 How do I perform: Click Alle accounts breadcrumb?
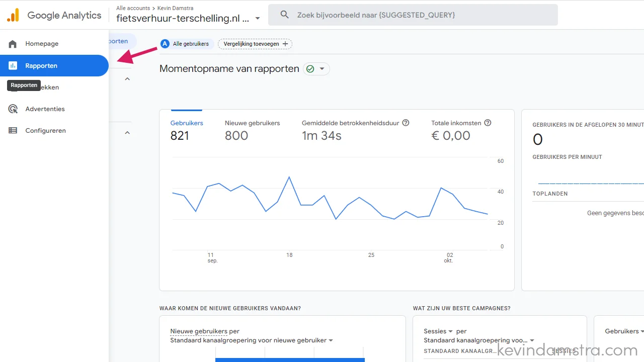coord(133,8)
